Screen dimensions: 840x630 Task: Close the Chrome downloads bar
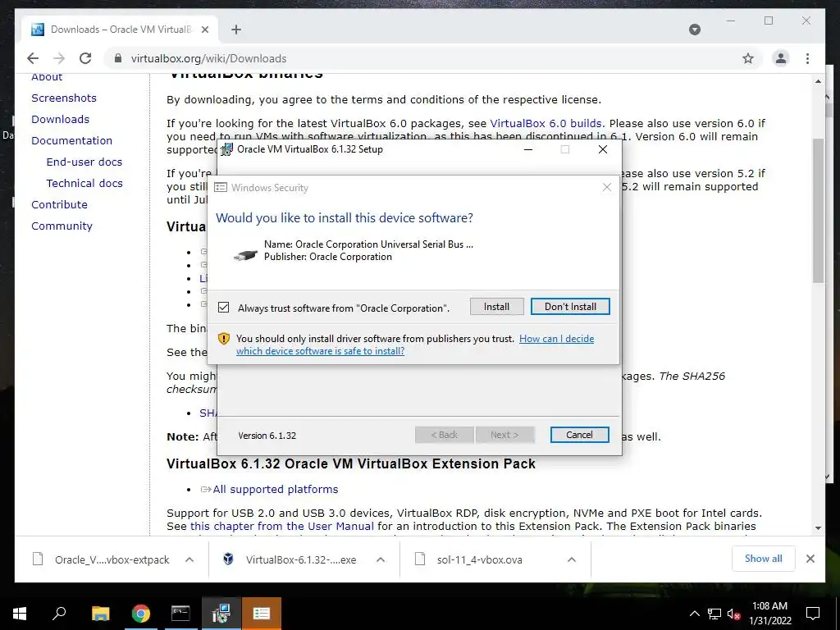pos(810,559)
